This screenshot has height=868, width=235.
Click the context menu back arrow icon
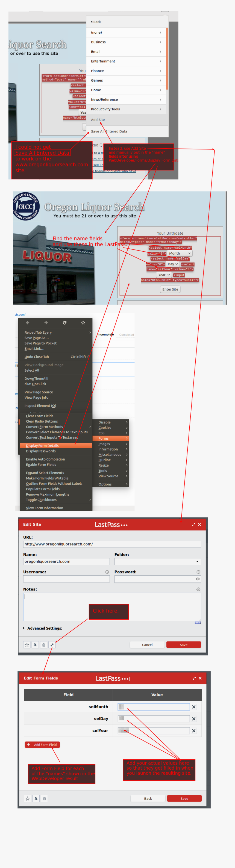(x=28, y=323)
